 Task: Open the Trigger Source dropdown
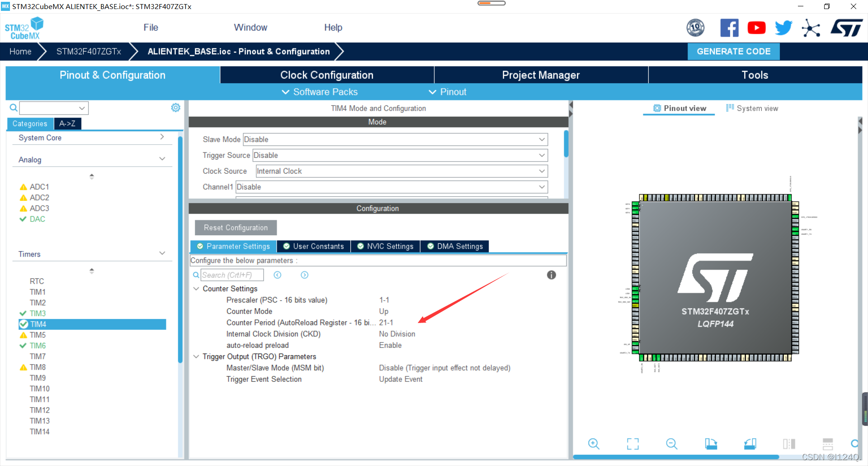point(400,155)
